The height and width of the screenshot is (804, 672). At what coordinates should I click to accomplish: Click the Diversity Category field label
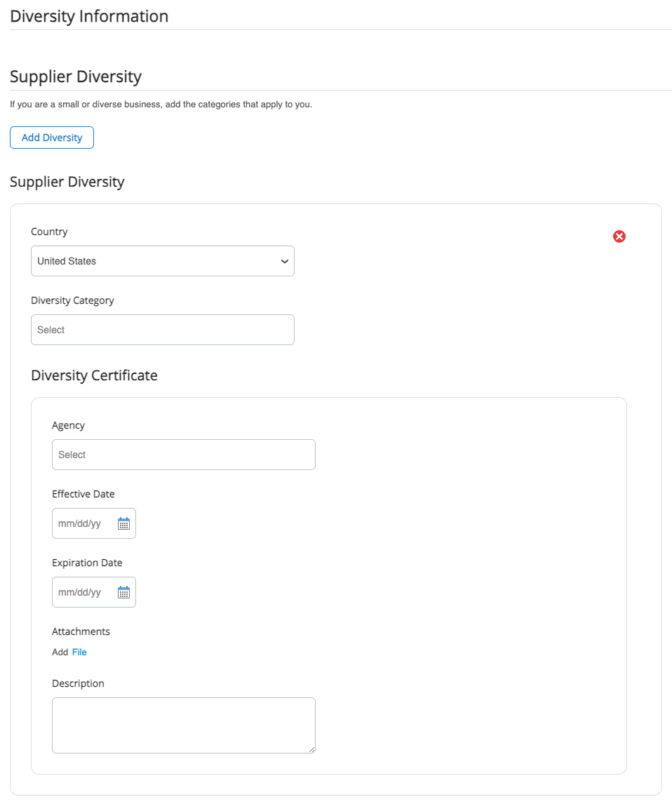click(x=72, y=300)
